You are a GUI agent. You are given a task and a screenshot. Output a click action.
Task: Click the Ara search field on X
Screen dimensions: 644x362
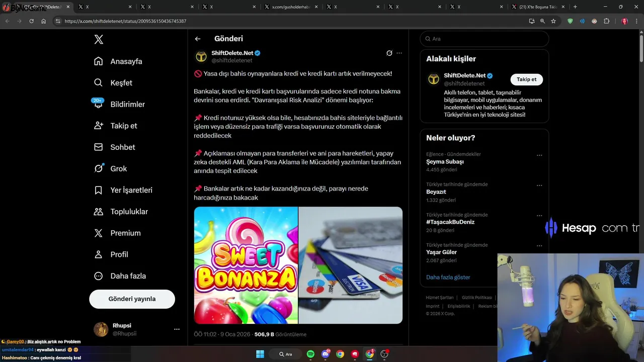(x=485, y=39)
